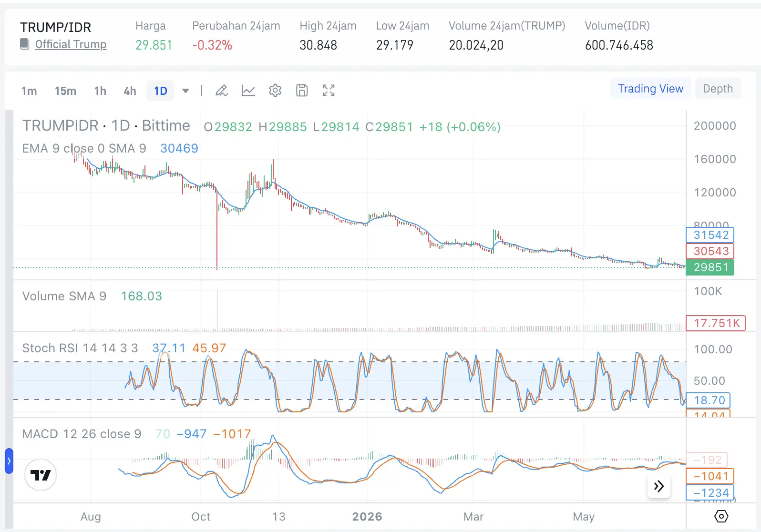Select the Volume SMA 9 legend
Viewport: 761px width, 532px height.
click(64, 296)
